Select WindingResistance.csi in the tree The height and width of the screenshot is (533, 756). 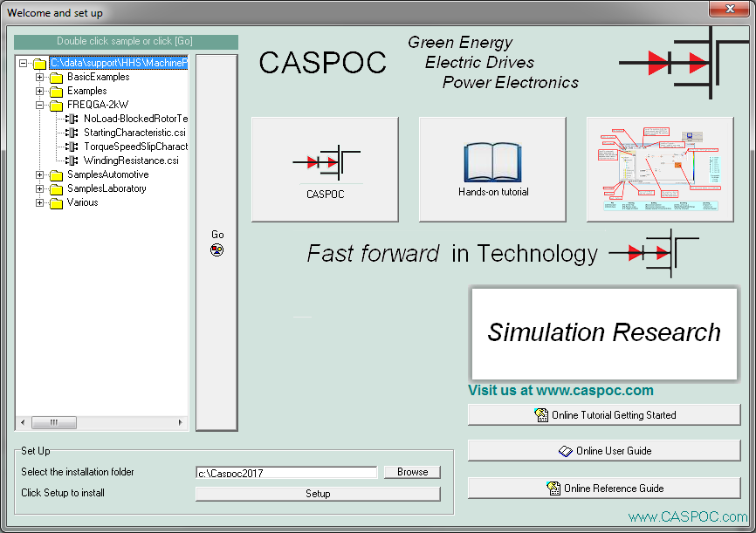click(x=131, y=161)
